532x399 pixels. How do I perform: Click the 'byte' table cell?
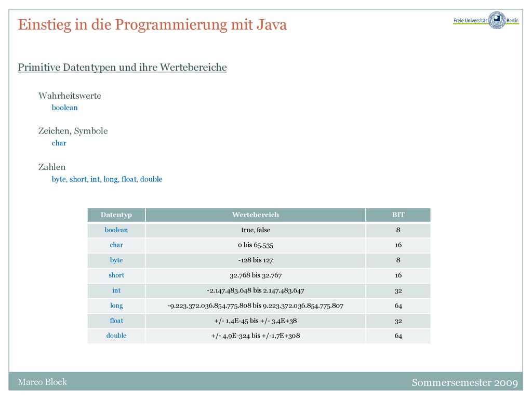pos(116,260)
